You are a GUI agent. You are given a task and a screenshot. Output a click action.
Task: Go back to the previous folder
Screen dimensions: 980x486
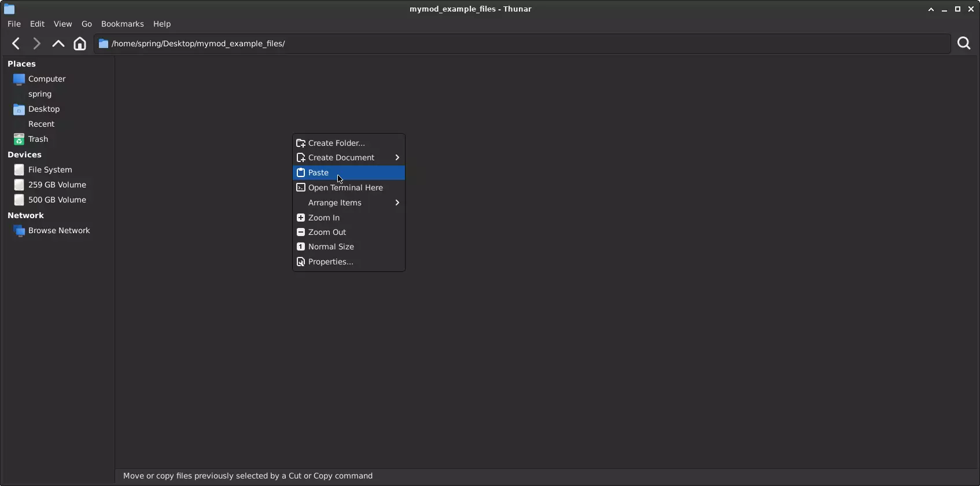[16, 43]
